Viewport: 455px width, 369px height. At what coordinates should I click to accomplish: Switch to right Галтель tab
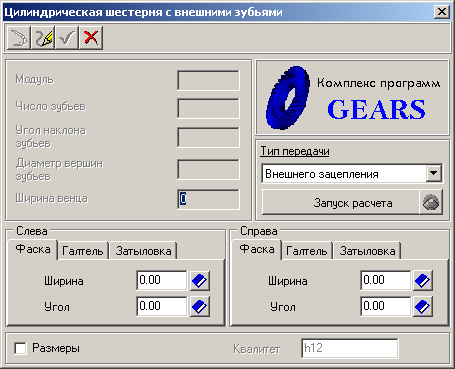[307, 251]
